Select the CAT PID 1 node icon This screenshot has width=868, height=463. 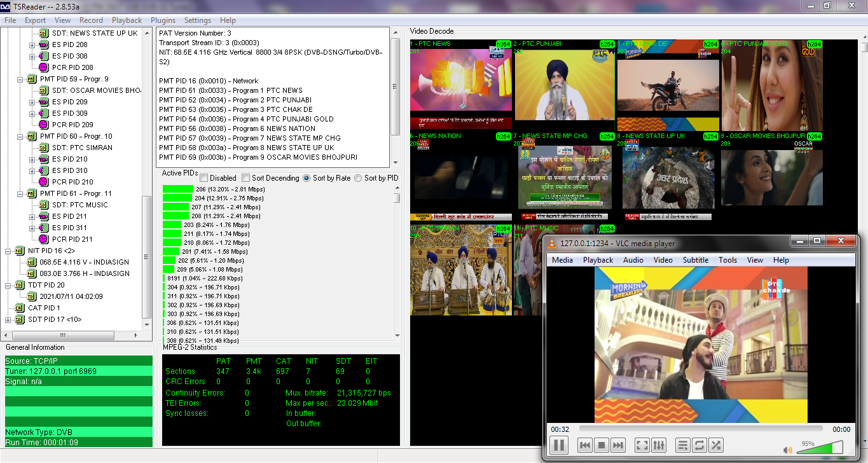(x=19, y=308)
